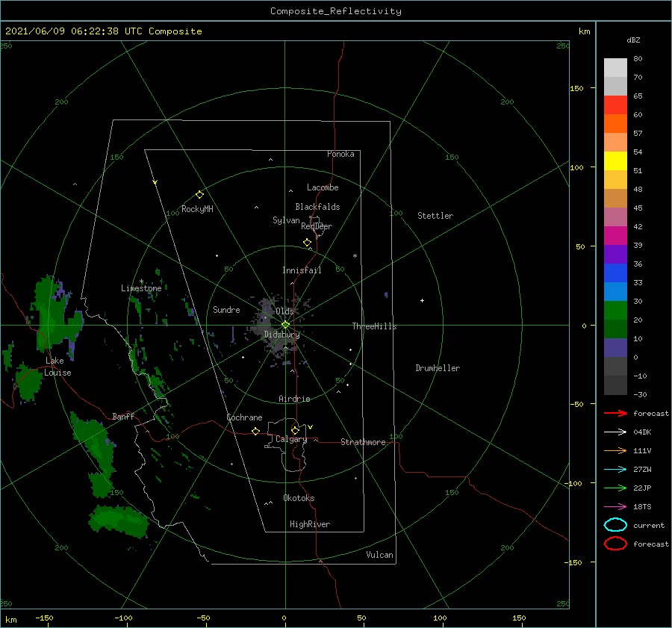This screenshot has width=672, height=628.
Task: Click the Lake Louise label
Action: coord(57,367)
